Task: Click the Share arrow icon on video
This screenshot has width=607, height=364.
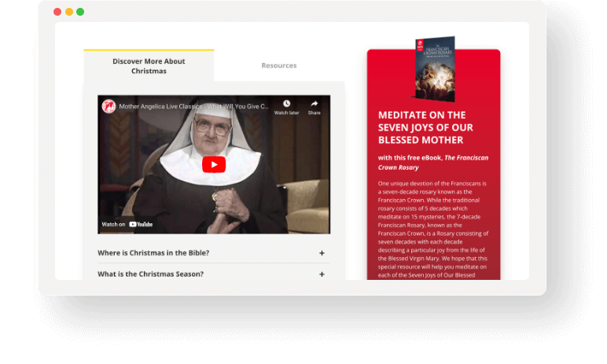Action: [x=314, y=104]
